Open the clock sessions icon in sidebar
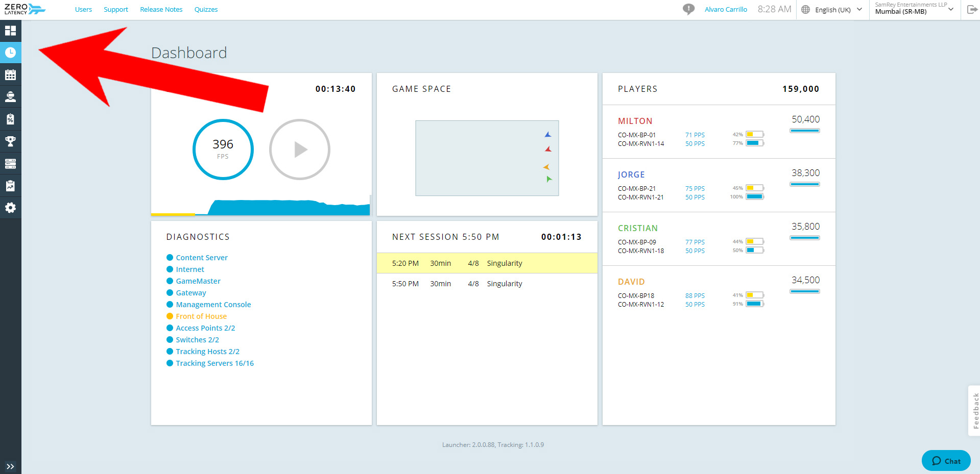Image resolution: width=980 pixels, height=474 pixels. coord(10,53)
